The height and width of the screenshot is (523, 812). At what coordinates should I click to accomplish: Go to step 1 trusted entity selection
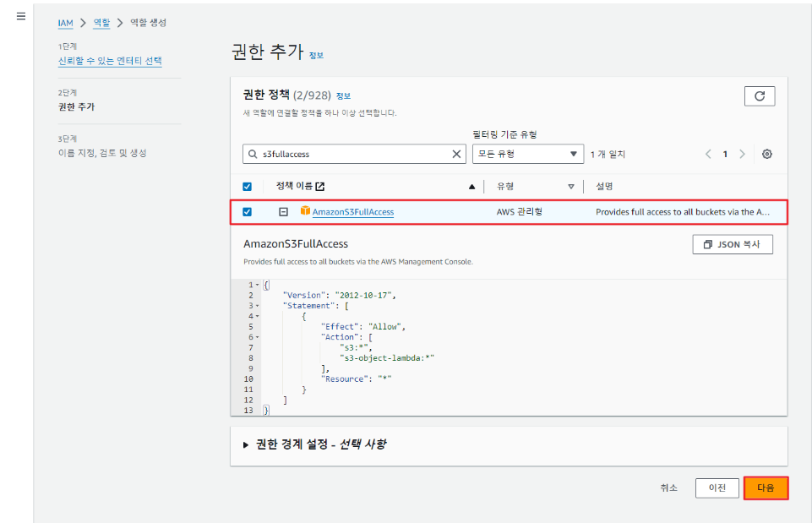(110, 61)
